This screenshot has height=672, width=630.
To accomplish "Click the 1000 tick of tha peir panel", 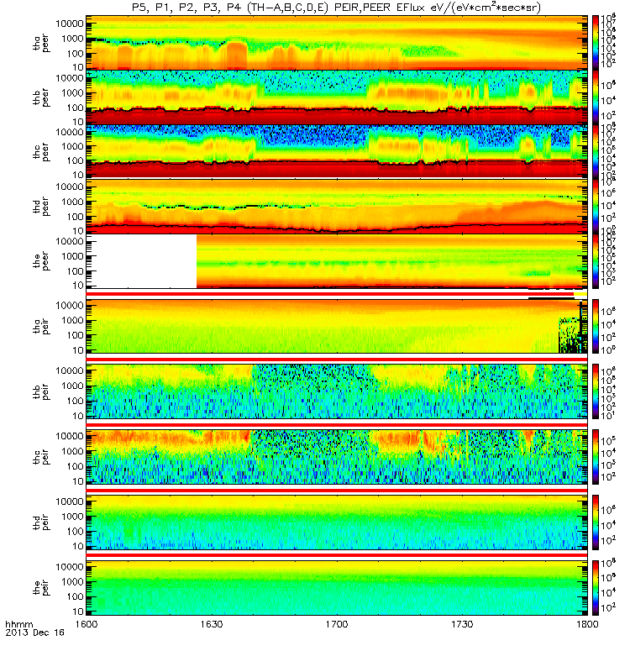I will (x=72, y=321).
